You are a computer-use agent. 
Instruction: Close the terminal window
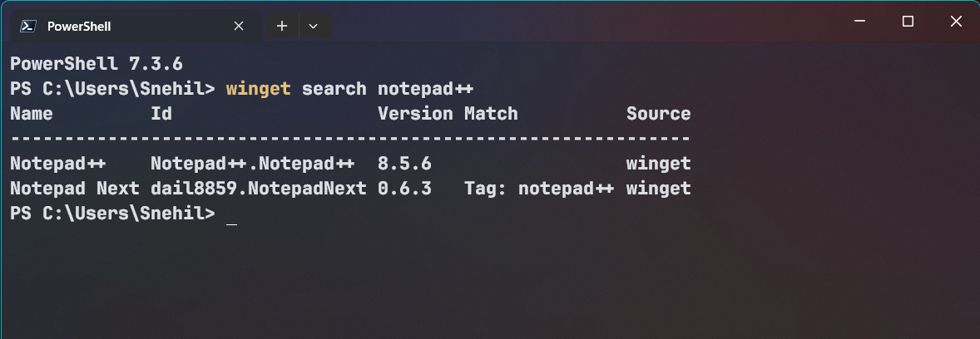coord(955,22)
